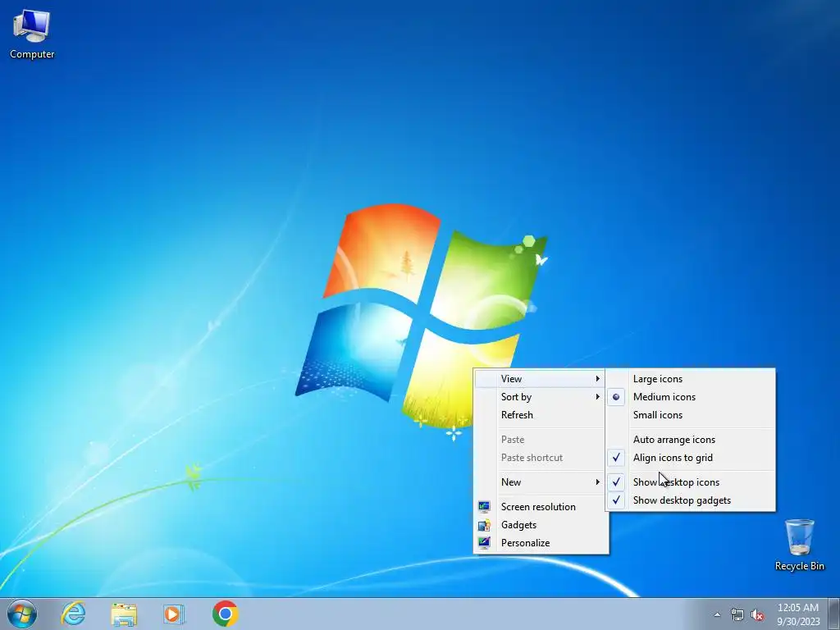Image resolution: width=840 pixels, height=630 pixels.
Task: Open the Gadgets gallery entry
Action: click(541, 525)
